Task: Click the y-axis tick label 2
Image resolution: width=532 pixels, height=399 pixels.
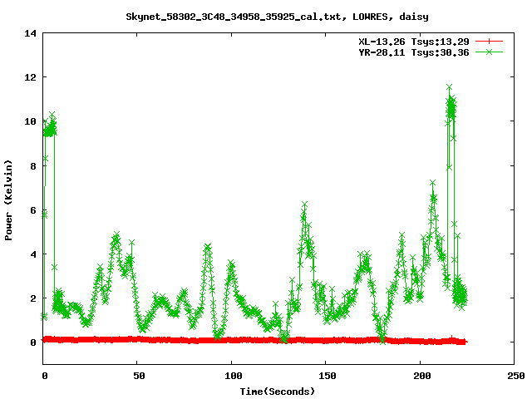Action: 33,298
